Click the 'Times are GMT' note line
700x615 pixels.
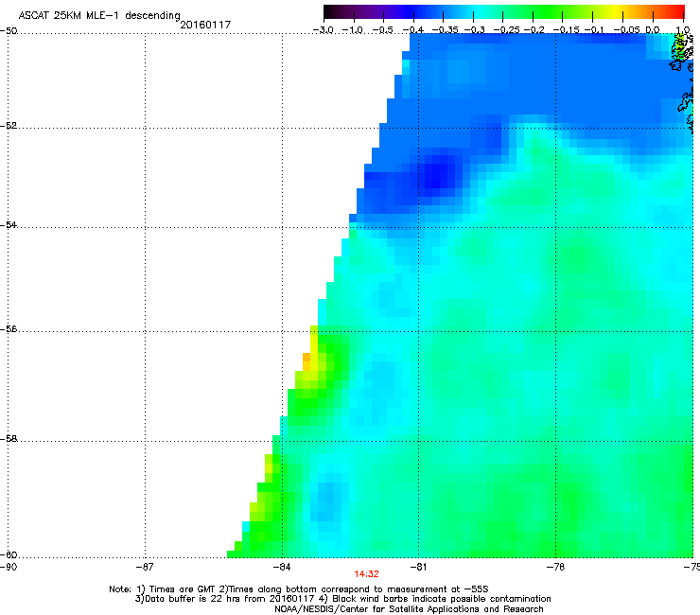[x=299, y=589]
